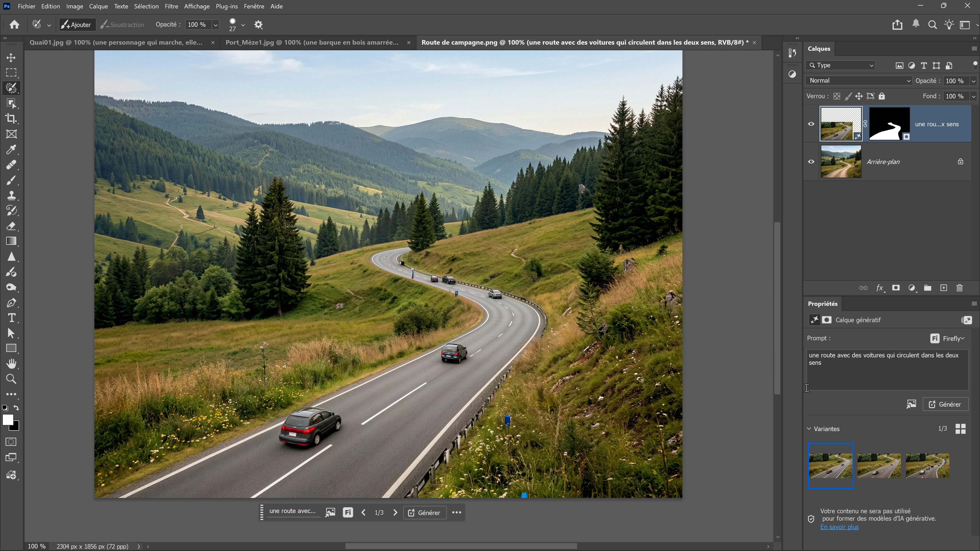980x551 pixels.
Task: Hide the generative layer 'une rou...x sens'
Action: point(811,124)
